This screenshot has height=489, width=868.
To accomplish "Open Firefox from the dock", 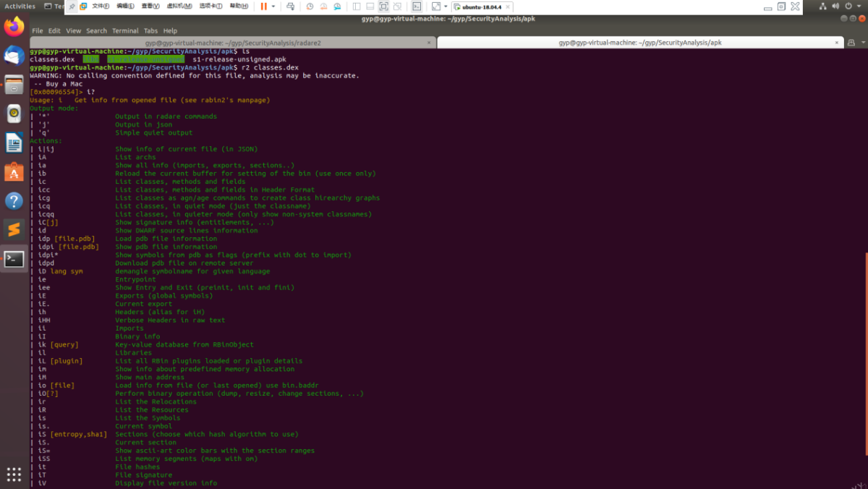I will pos(14,27).
